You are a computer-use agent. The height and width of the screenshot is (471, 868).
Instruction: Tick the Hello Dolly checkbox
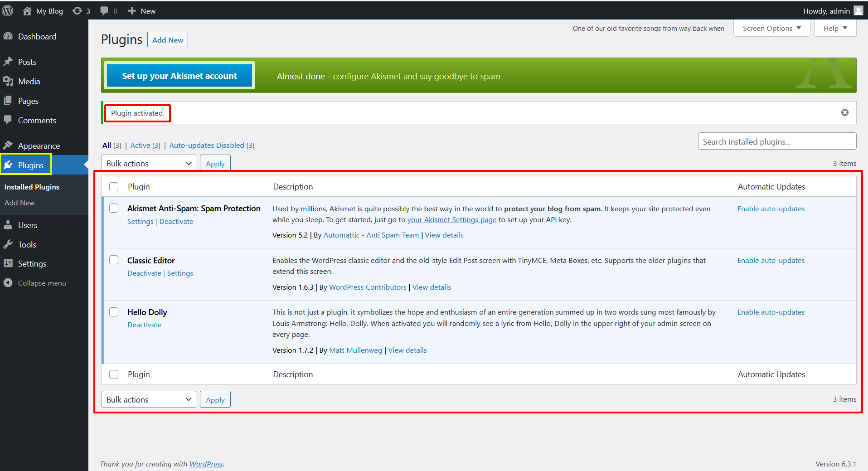pos(113,312)
